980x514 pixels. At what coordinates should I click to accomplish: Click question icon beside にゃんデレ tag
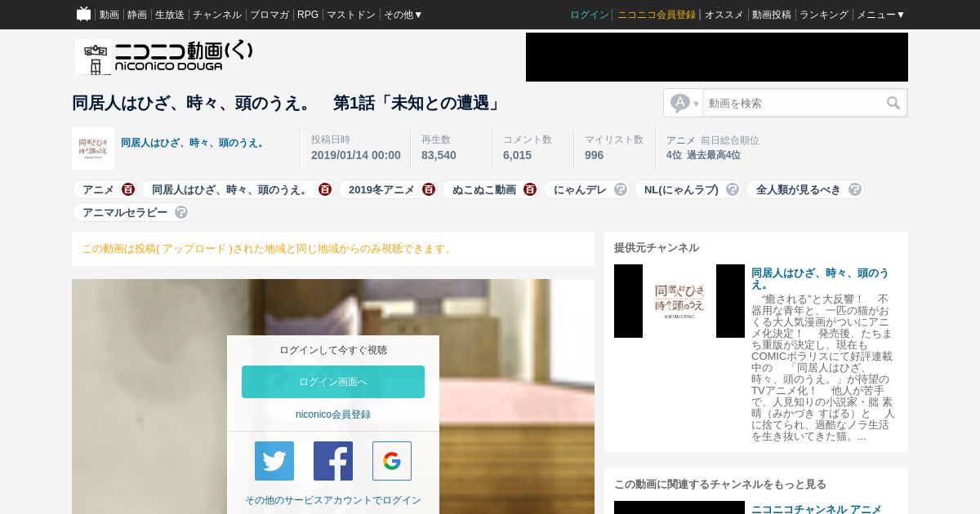(x=621, y=189)
